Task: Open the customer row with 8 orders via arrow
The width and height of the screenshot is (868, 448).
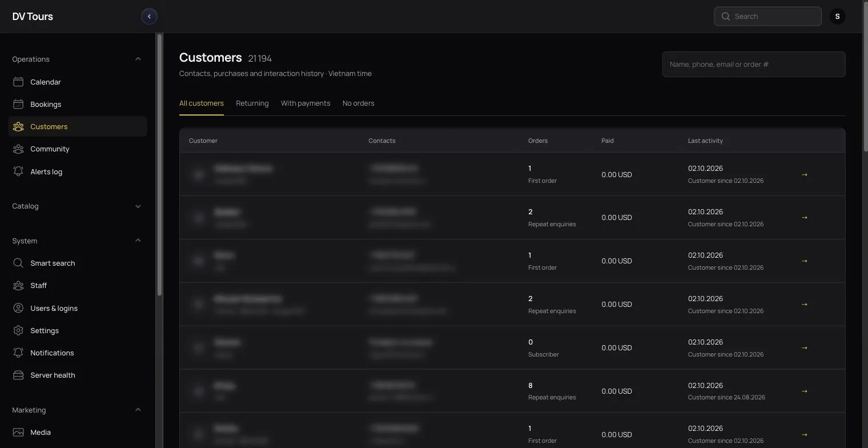Action: pyautogui.click(x=804, y=391)
